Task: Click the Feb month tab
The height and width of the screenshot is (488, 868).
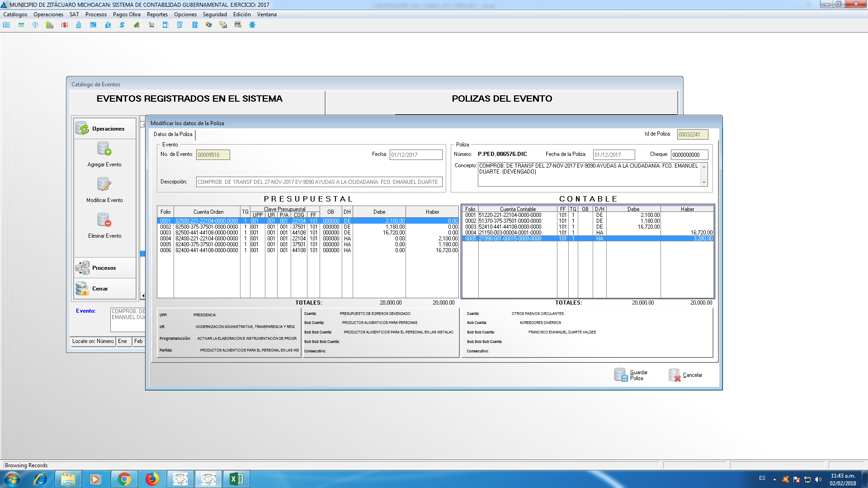Action: pos(138,342)
